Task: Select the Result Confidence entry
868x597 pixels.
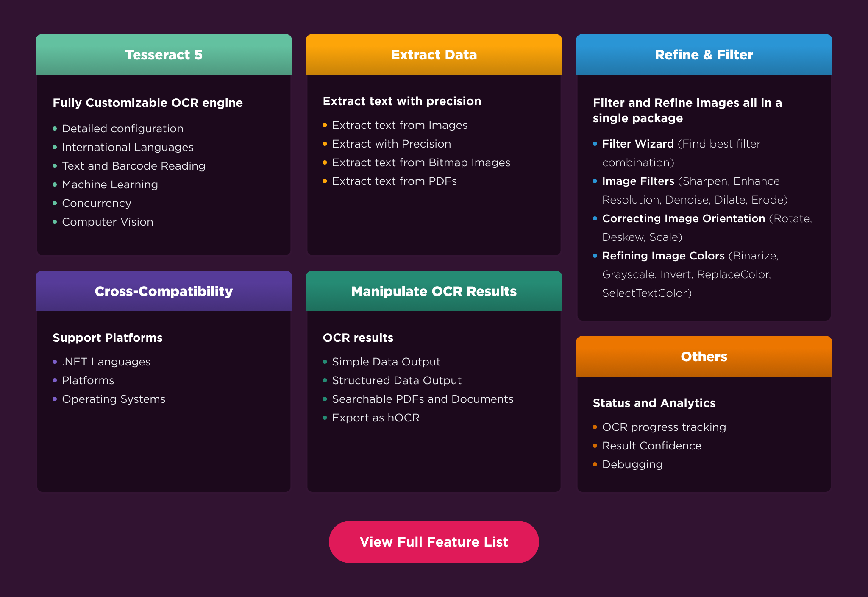Action: click(651, 446)
